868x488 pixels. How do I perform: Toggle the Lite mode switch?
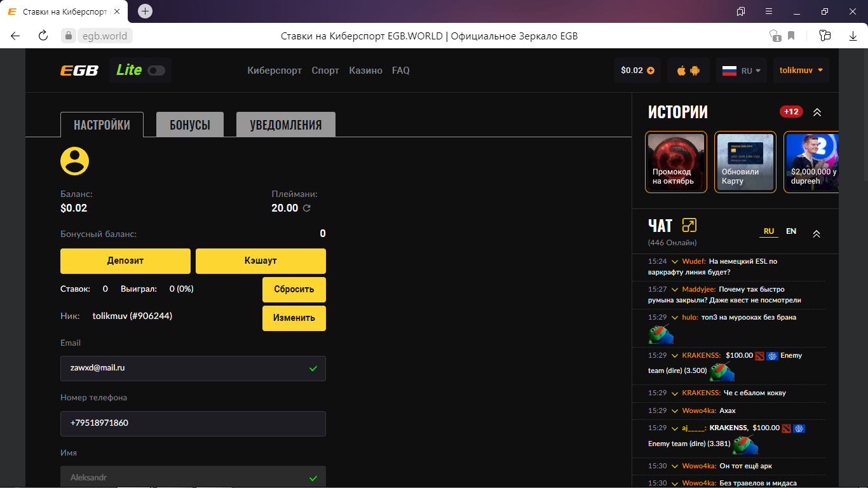[156, 71]
